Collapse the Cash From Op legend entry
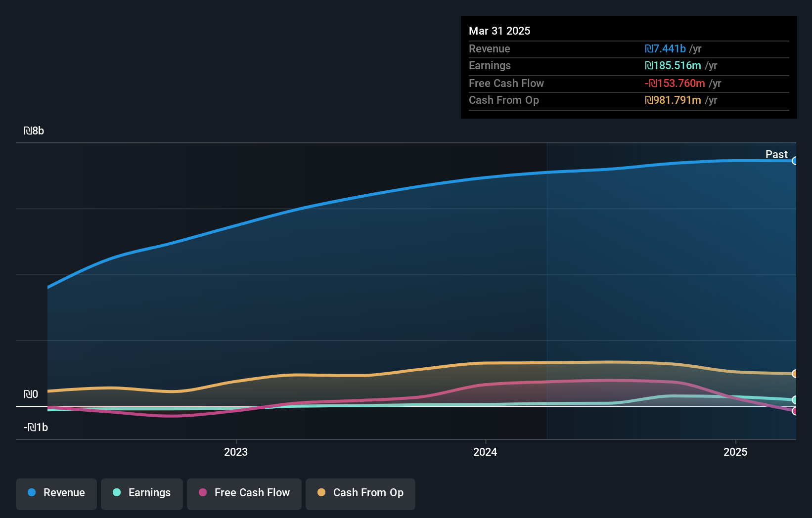 [360, 494]
